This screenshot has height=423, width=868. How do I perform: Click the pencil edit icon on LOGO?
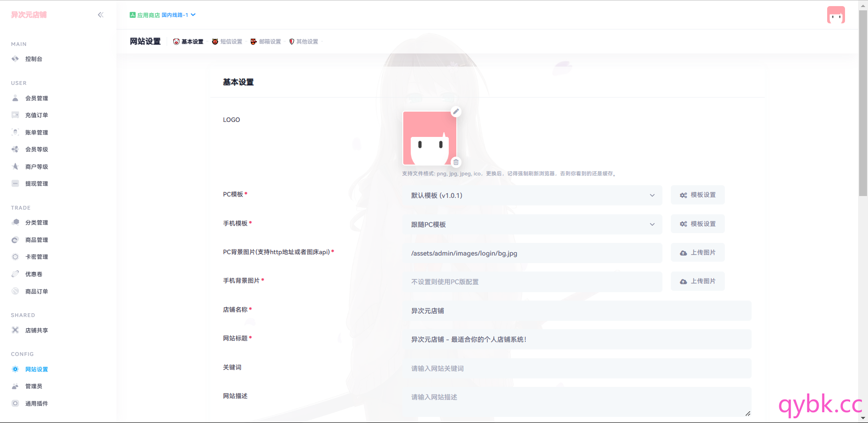coord(456,112)
